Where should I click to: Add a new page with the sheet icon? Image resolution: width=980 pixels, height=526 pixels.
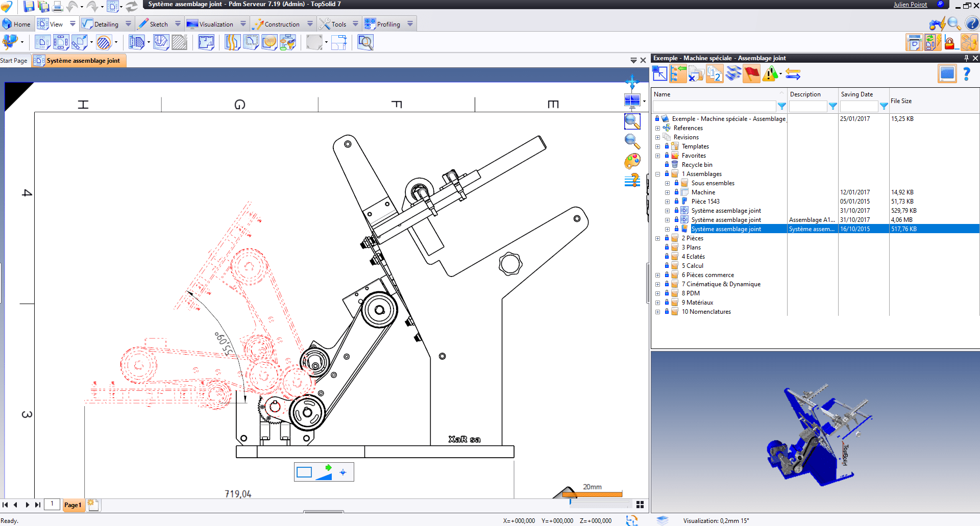point(93,505)
